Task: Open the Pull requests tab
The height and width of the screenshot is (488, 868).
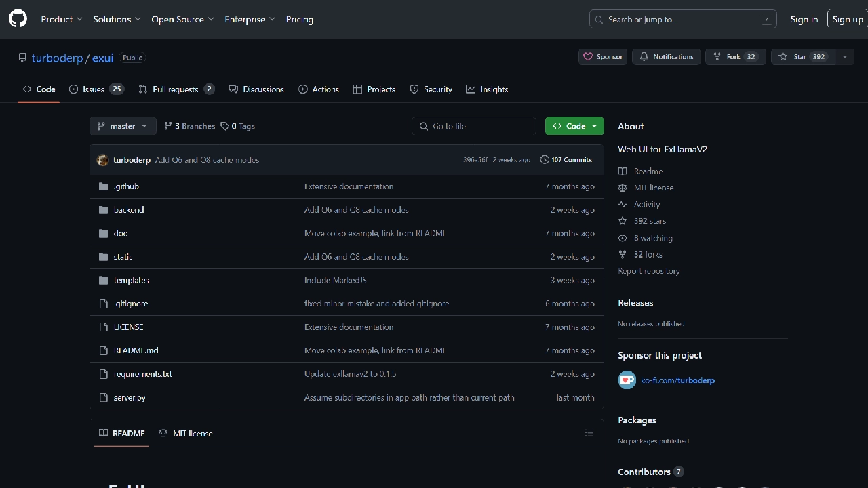Action: tap(176, 89)
